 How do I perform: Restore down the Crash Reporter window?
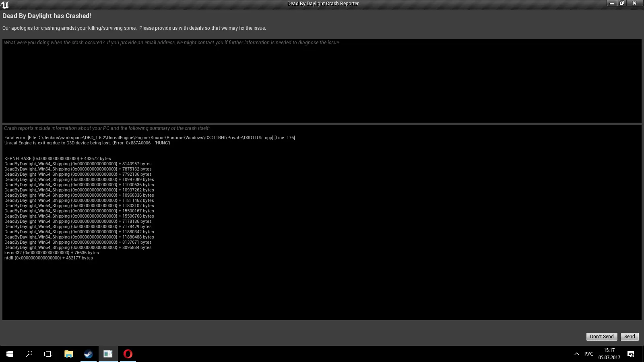622,3
